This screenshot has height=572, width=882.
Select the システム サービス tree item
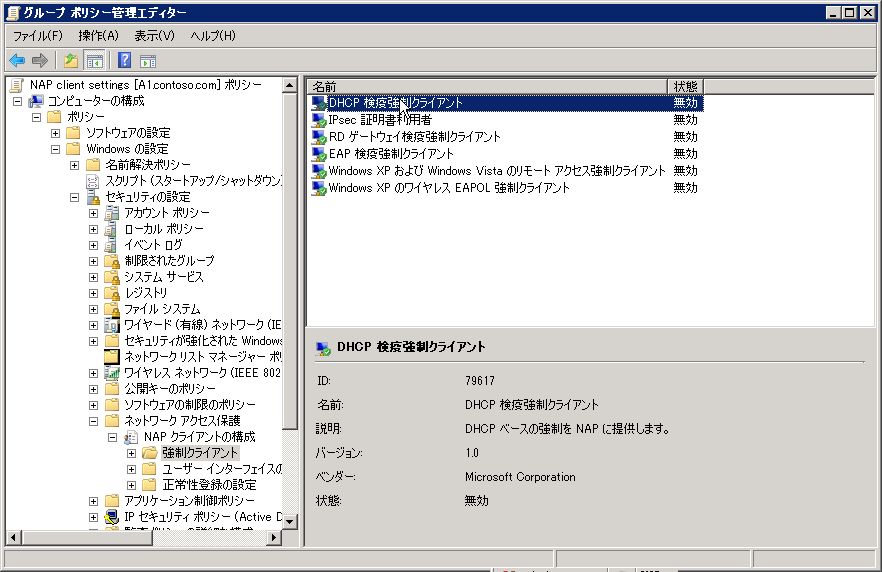[x=164, y=277]
